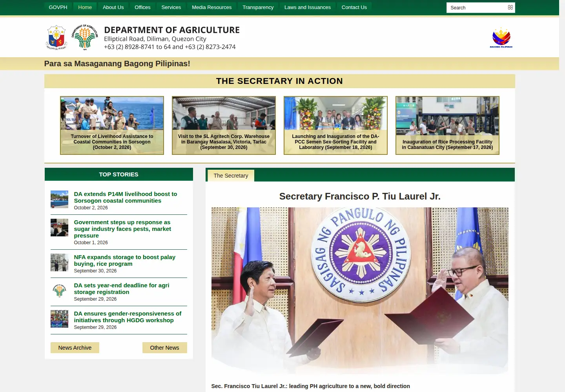
Task: Click the search icon in search box
Action: click(x=510, y=7)
